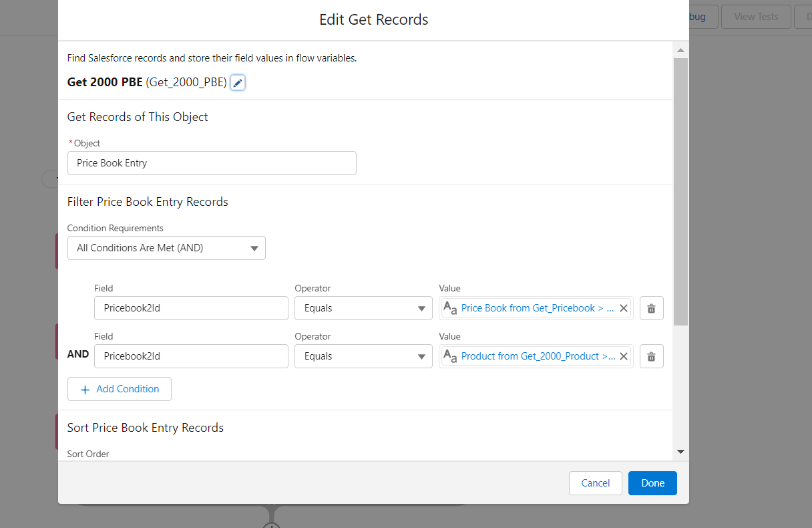812x528 pixels.
Task: Click the text-type icon in second Value field
Action: [x=450, y=356]
